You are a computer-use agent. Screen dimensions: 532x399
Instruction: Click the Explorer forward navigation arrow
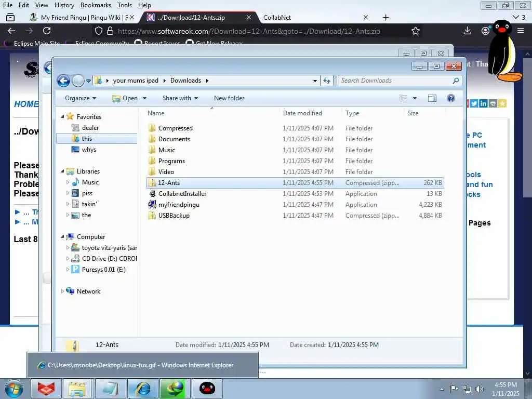tap(78, 81)
